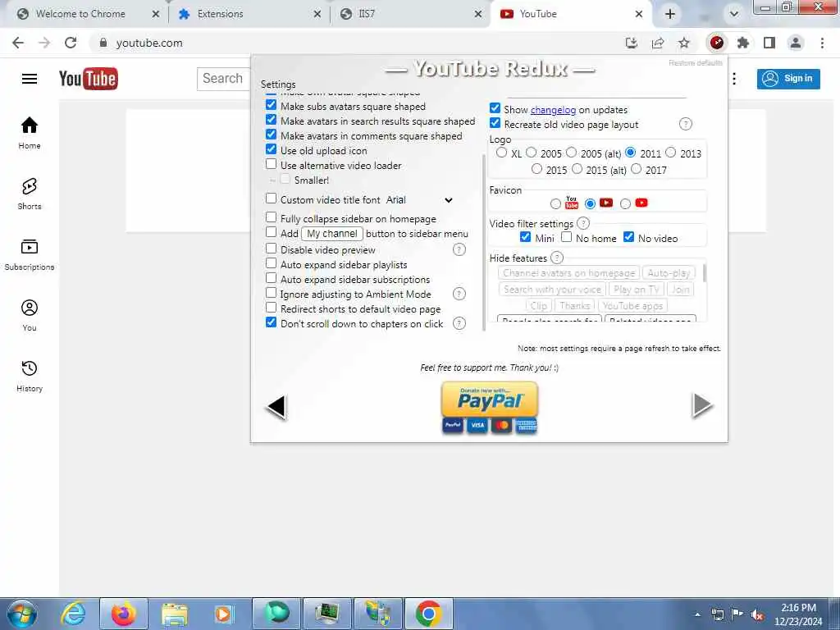840x630 pixels.
Task: Uncheck Use old upload icon
Action: click(x=271, y=149)
